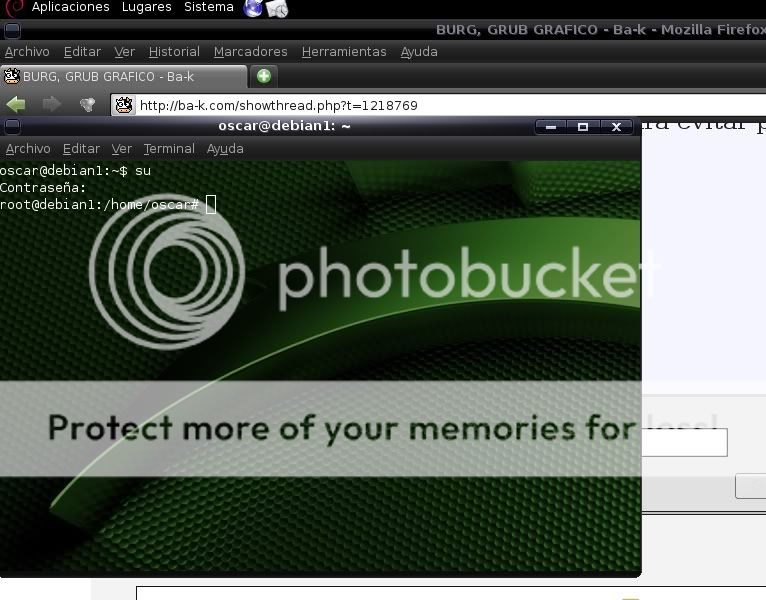Open Firefox Historial menu
This screenshot has height=600, width=766.
174,52
